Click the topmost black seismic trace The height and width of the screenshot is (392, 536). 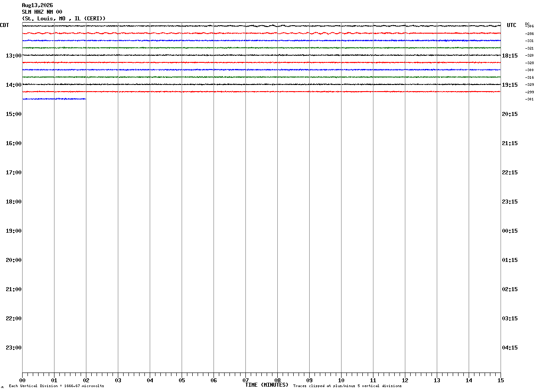pyautogui.click(x=261, y=26)
